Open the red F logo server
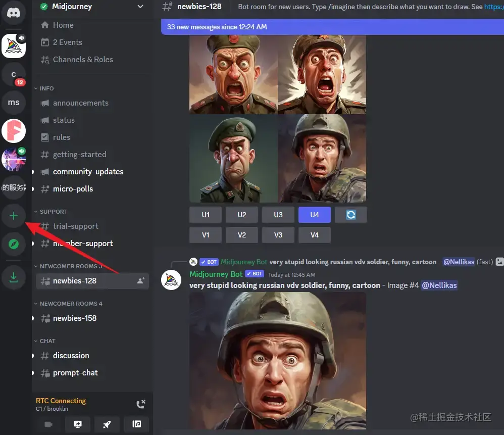The width and height of the screenshot is (504, 435). pos(14,131)
